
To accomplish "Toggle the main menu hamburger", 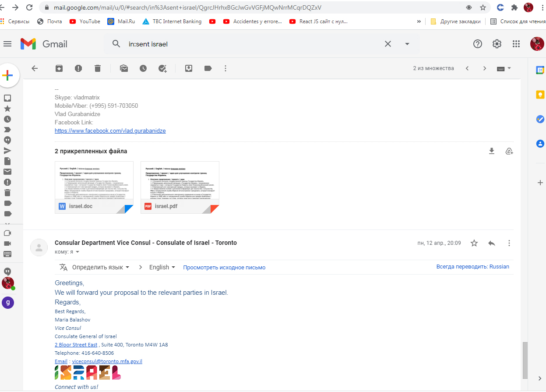I will click(7, 44).
